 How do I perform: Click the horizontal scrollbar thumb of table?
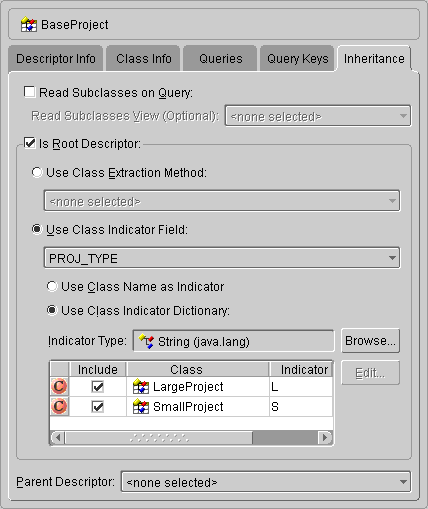click(x=159, y=437)
